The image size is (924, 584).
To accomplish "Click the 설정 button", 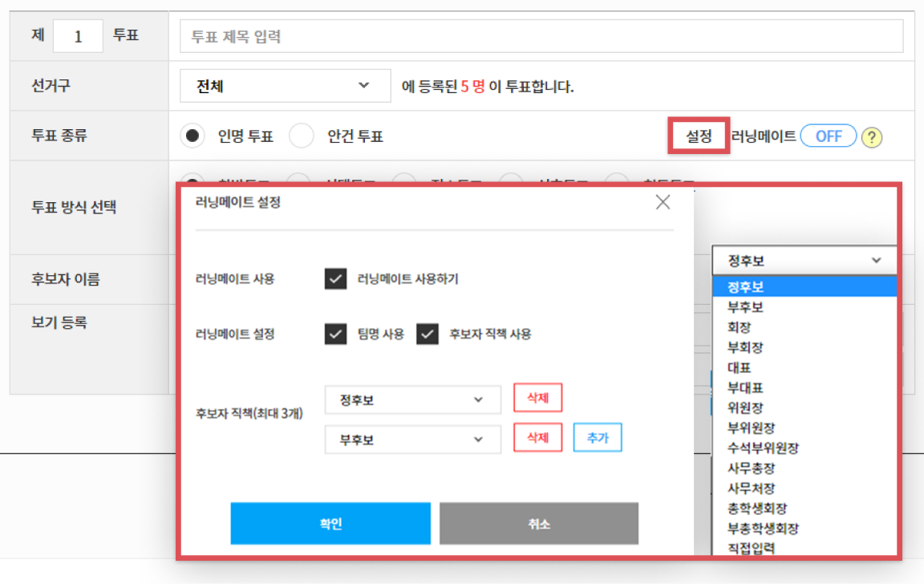I will pyautogui.click(x=699, y=136).
